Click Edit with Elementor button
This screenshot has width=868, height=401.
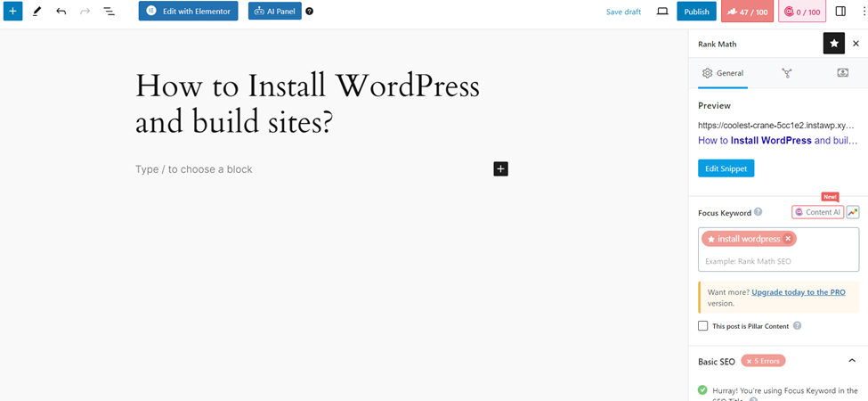[x=188, y=11]
